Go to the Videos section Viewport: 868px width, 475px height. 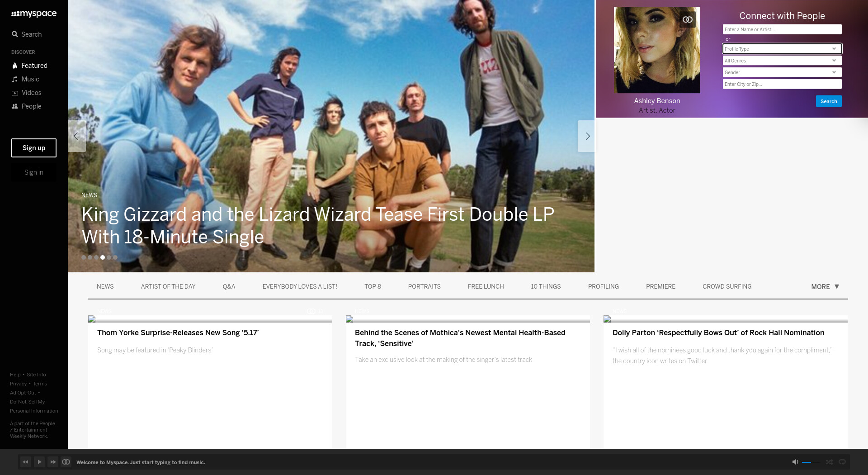[x=26, y=93]
